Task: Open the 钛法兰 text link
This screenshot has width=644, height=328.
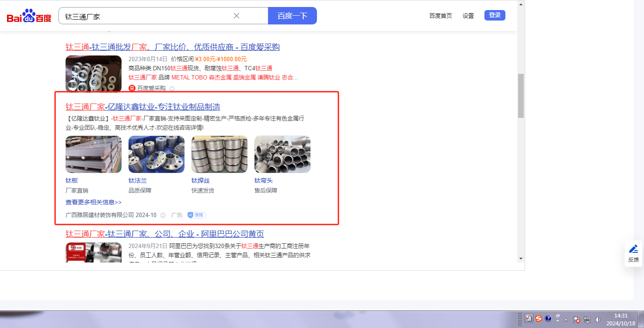Action: 138,181
